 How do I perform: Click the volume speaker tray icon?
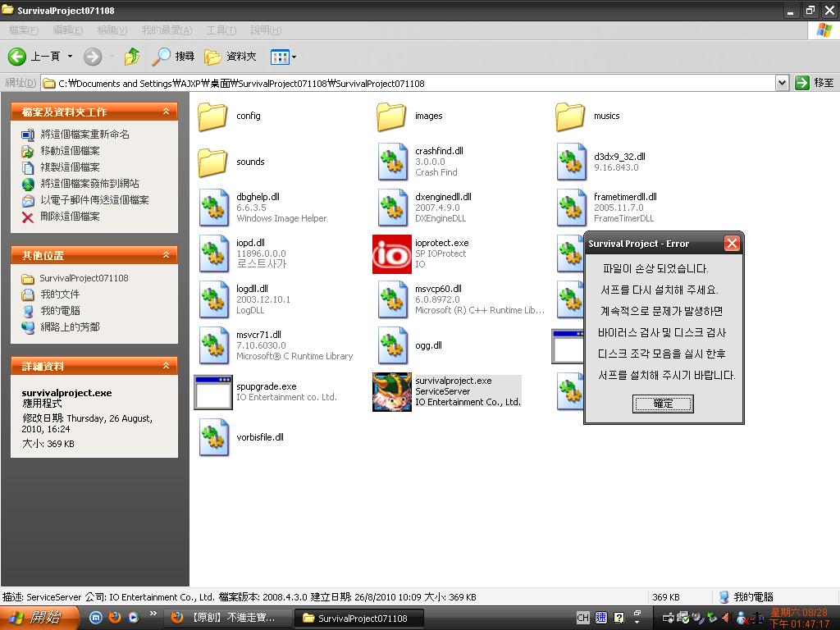click(x=726, y=618)
